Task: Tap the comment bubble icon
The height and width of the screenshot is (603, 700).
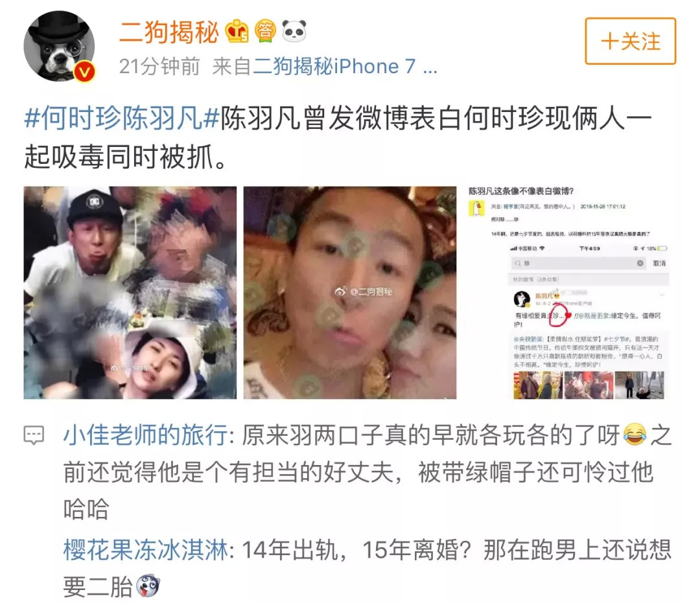Action: tap(34, 435)
